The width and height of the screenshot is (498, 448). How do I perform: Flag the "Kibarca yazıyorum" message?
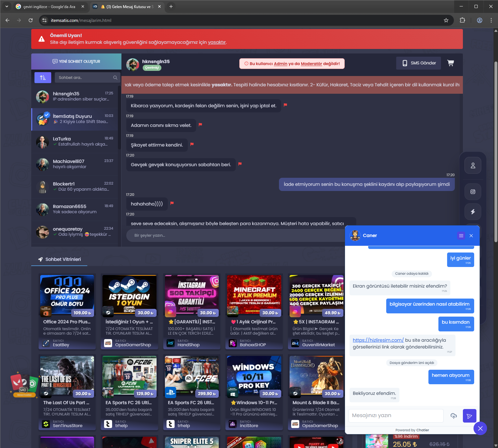[285, 105]
